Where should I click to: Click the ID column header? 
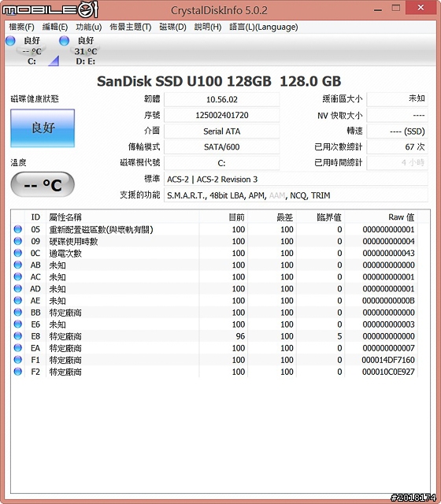(35, 217)
